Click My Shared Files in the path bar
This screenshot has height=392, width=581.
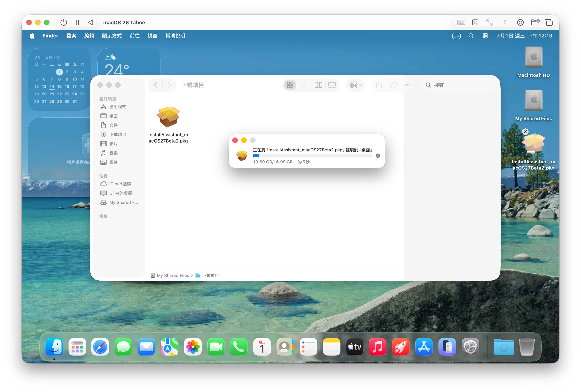170,275
